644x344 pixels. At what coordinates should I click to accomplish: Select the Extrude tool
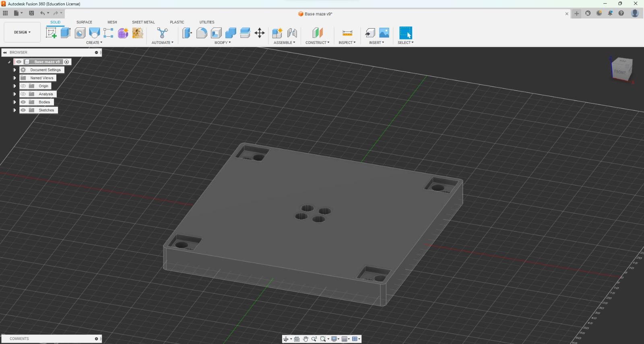66,33
